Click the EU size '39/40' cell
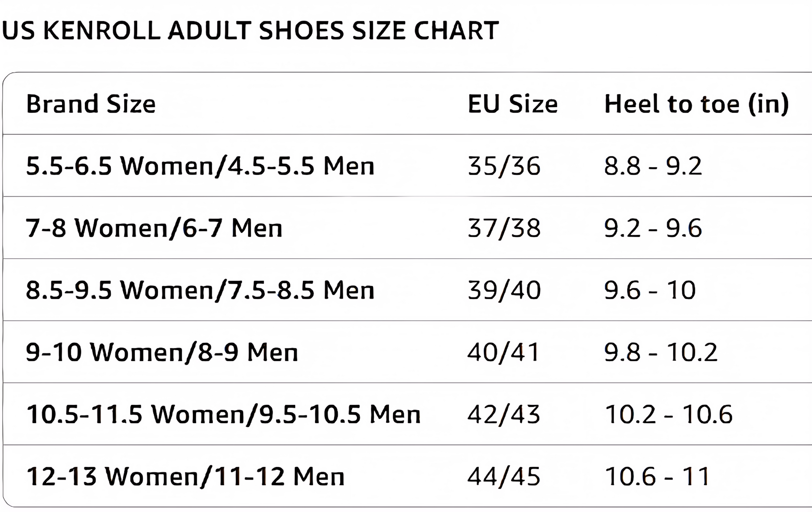This screenshot has width=812, height=512. [504, 290]
